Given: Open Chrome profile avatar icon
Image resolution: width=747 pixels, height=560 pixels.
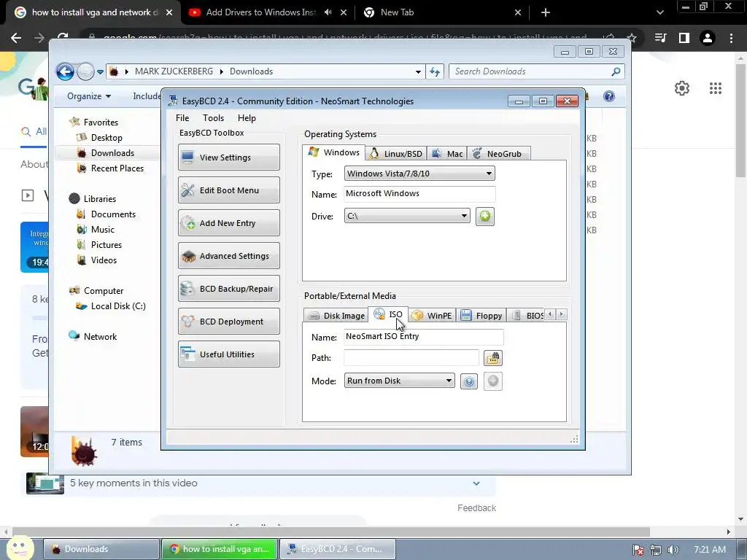Looking at the screenshot, I should coord(708,38).
